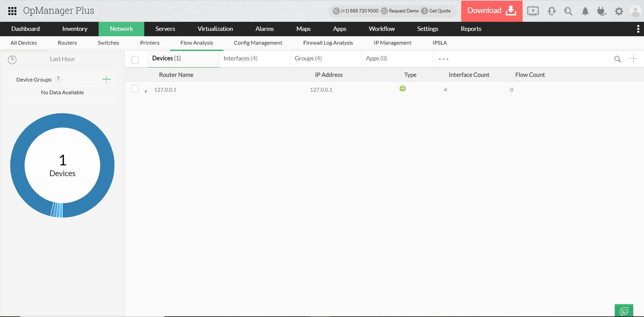The height and width of the screenshot is (317, 644).
Task: Open the Virtualization menu
Action: [x=215, y=29]
